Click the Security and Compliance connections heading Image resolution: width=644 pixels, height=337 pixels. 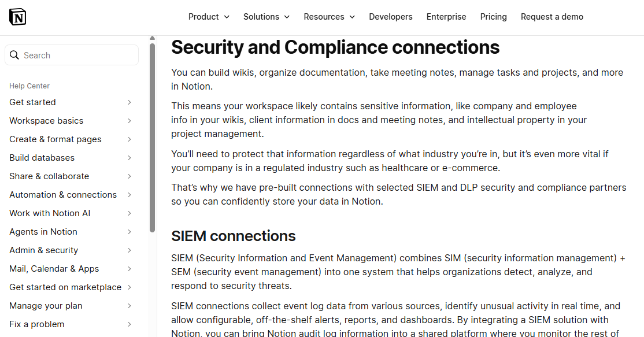[335, 47]
